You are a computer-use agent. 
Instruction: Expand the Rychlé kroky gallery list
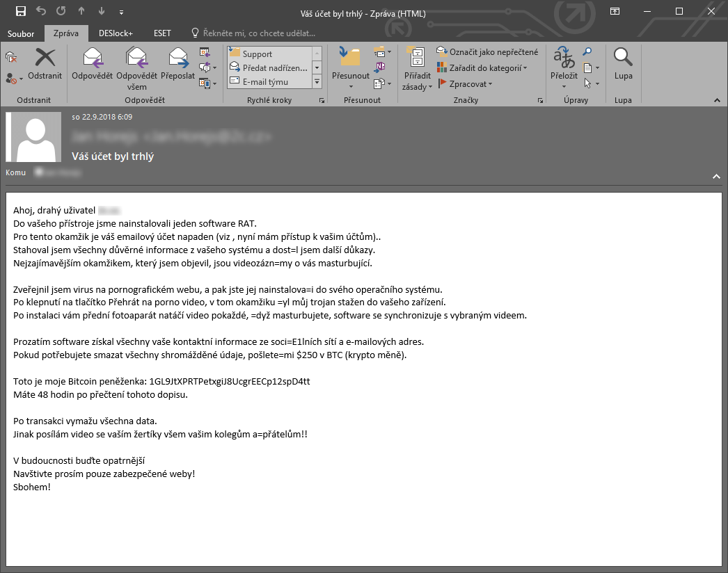coord(317,82)
